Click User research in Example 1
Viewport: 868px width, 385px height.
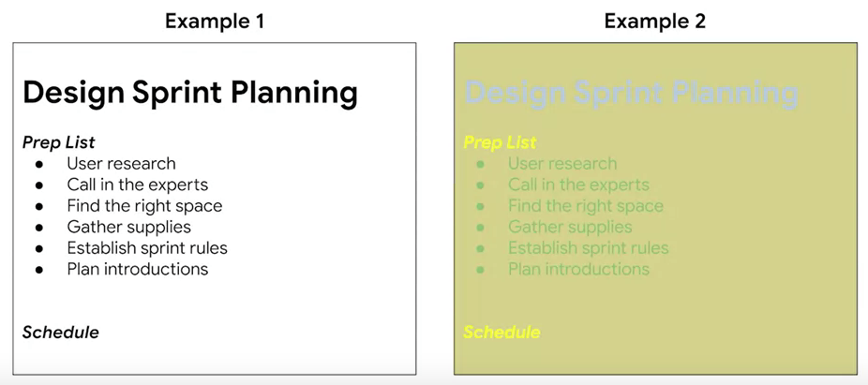(x=121, y=164)
